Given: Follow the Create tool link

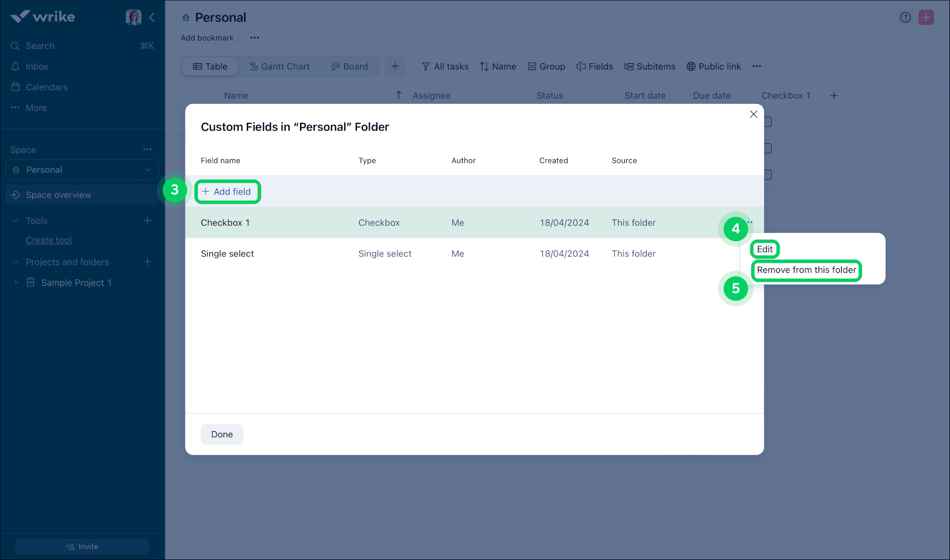Looking at the screenshot, I should pos(49,240).
